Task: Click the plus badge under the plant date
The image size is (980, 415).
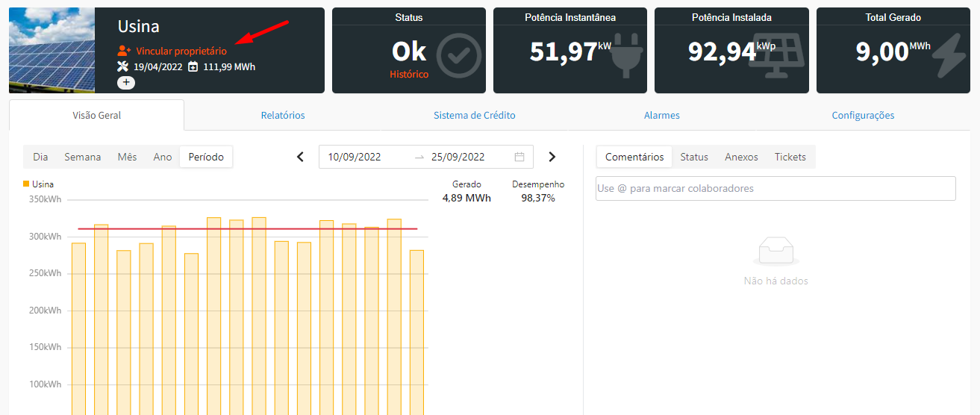Action: click(126, 82)
